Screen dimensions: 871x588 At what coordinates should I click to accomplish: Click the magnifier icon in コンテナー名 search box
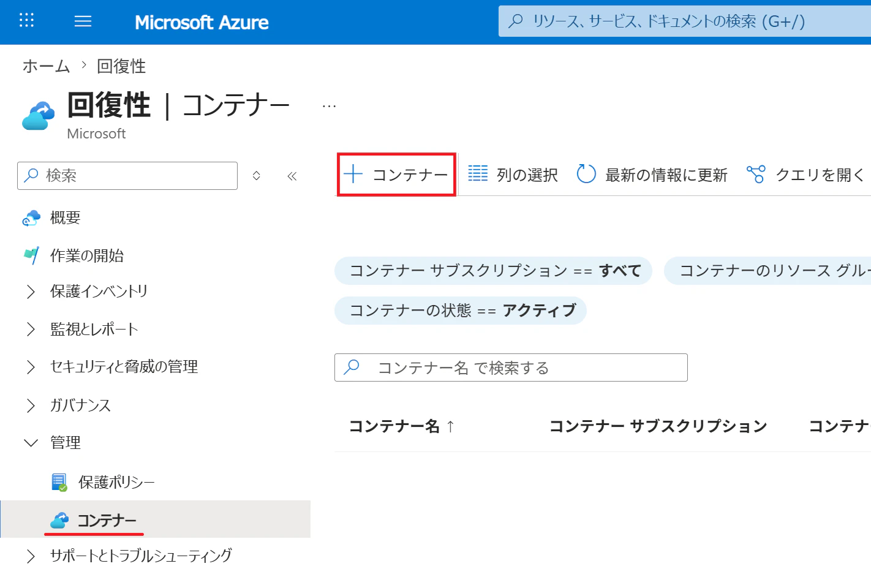(x=352, y=367)
